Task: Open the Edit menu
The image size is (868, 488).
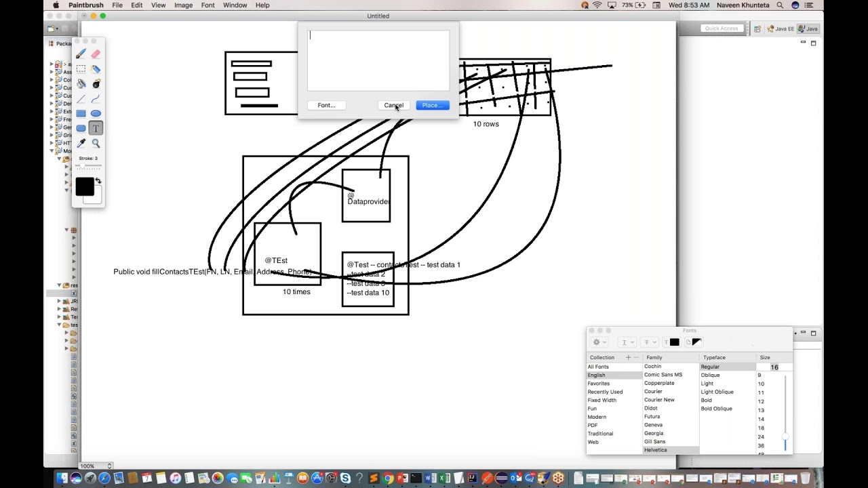Action: (x=137, y=5)
